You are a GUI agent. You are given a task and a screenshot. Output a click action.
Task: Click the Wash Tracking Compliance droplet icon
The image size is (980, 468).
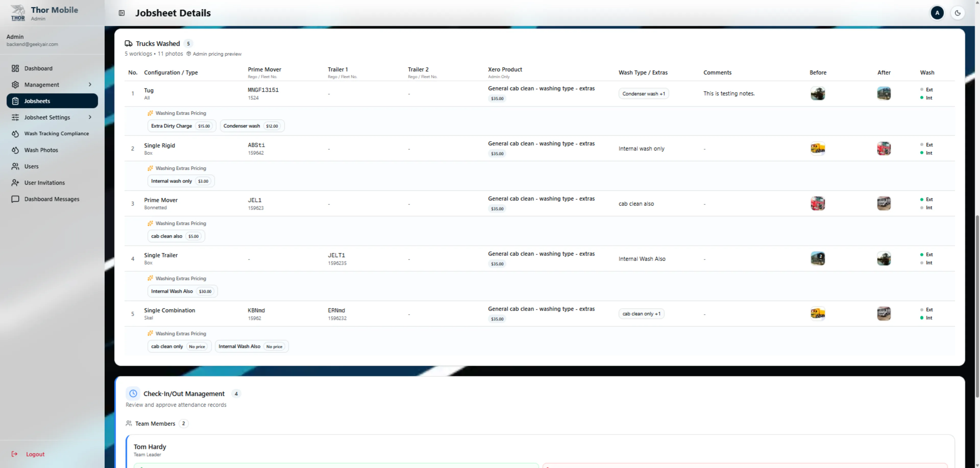coord(15,133)
